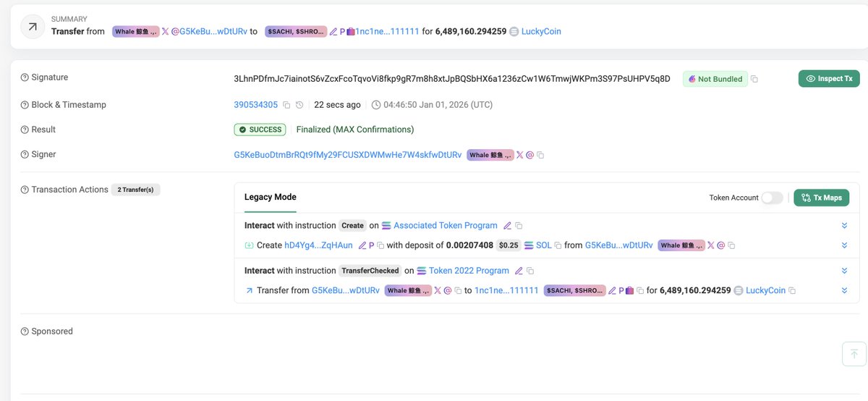This screenshot has width=868, height=401.
Task: Expand the Token 2022 Program instruction details
Action: tap(844, 271)
